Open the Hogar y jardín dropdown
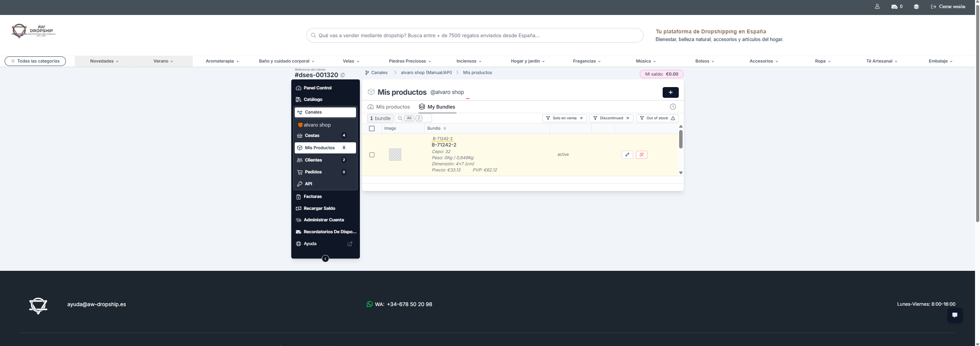The height and width of the screenshot is (346, 980). (528, 61)
